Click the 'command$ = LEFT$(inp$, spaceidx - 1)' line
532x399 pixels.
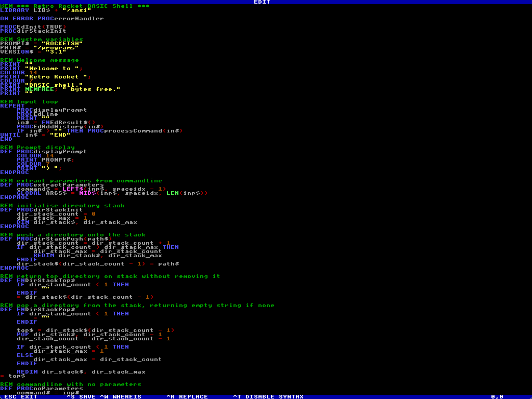point(92,189)
